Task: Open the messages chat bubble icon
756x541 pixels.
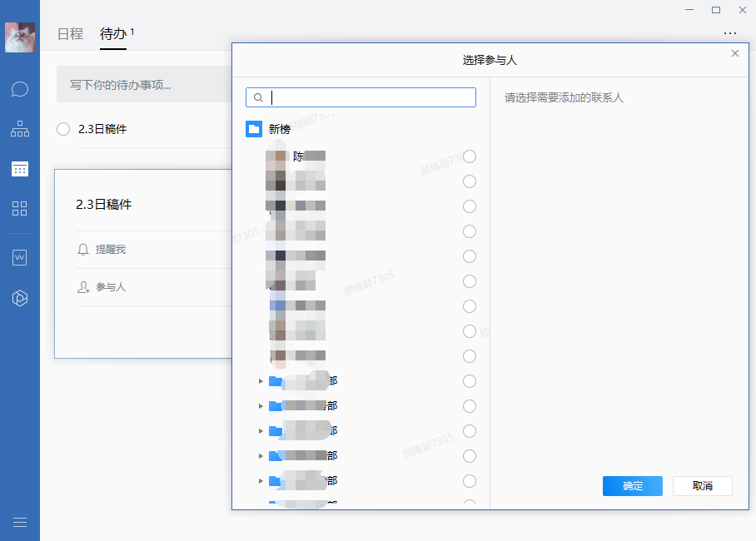Action: [x=20, y=89]
